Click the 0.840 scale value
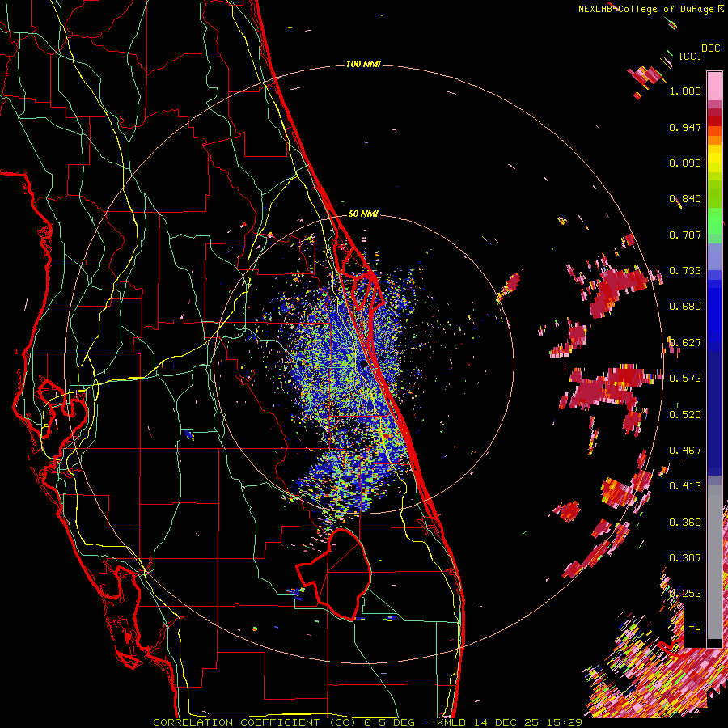 [x=685, y=199]
